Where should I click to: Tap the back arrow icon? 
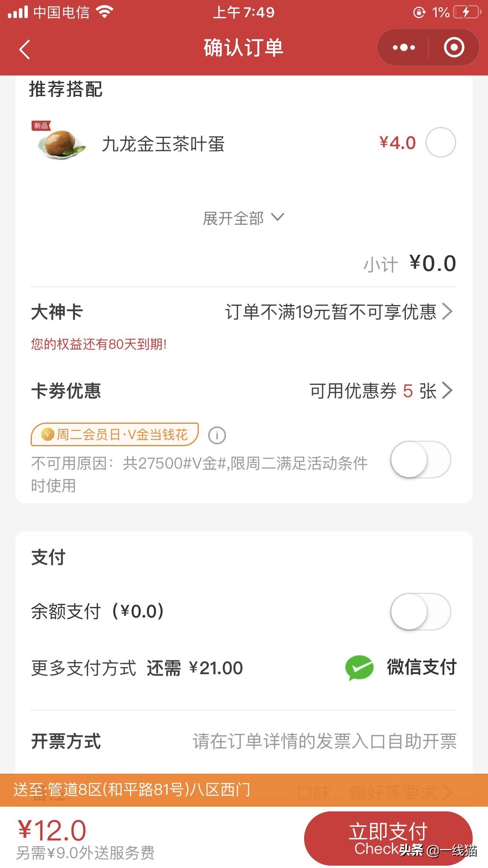pyautogui.click(x=25, y=50)
